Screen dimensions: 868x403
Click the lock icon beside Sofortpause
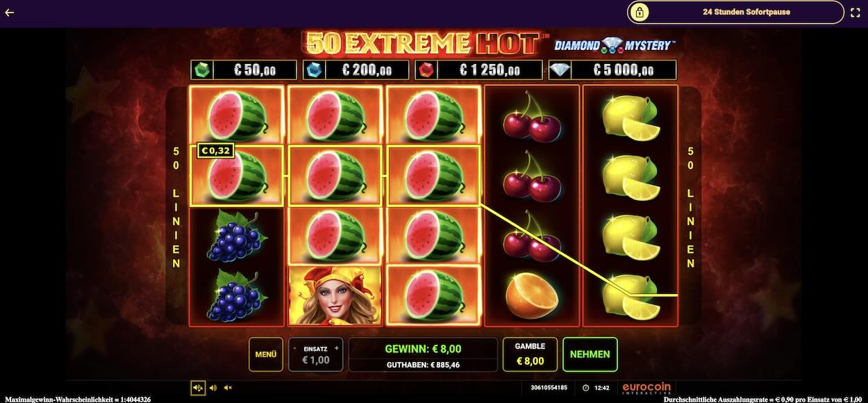click(639, 12)
